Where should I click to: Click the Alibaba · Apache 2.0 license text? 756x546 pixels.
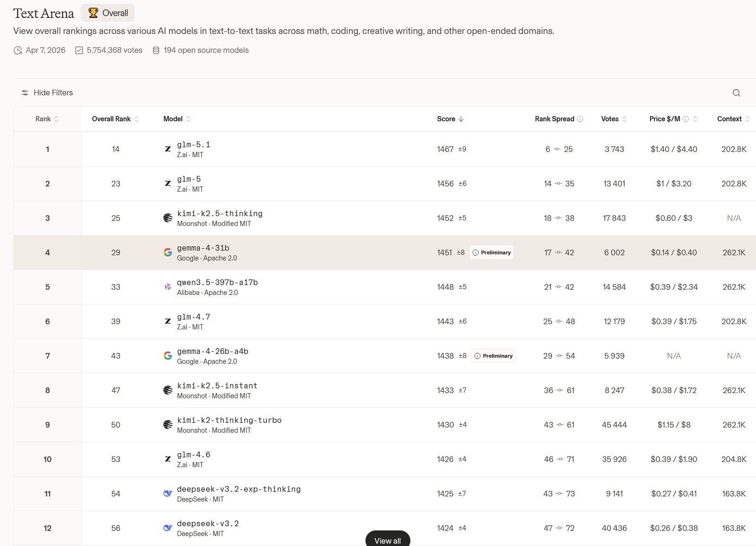click(x=207, y=293)
